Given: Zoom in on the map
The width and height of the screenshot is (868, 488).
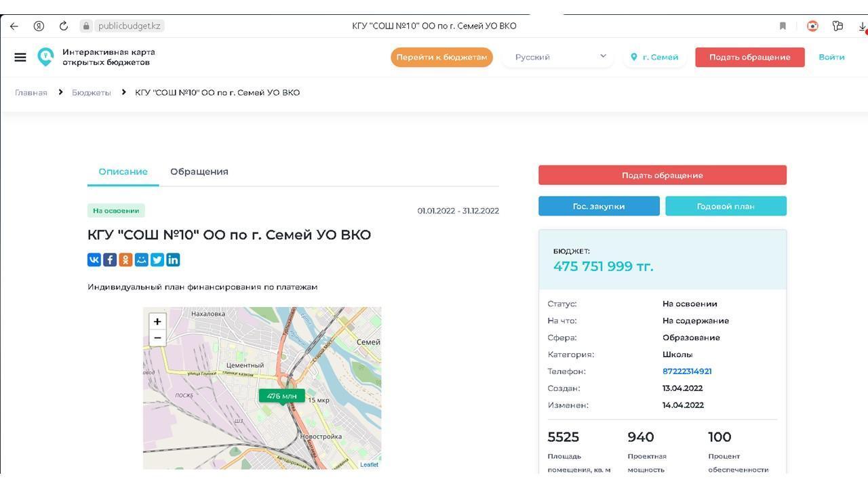Looking at the screenshot, I should click(x=157, y=321).
